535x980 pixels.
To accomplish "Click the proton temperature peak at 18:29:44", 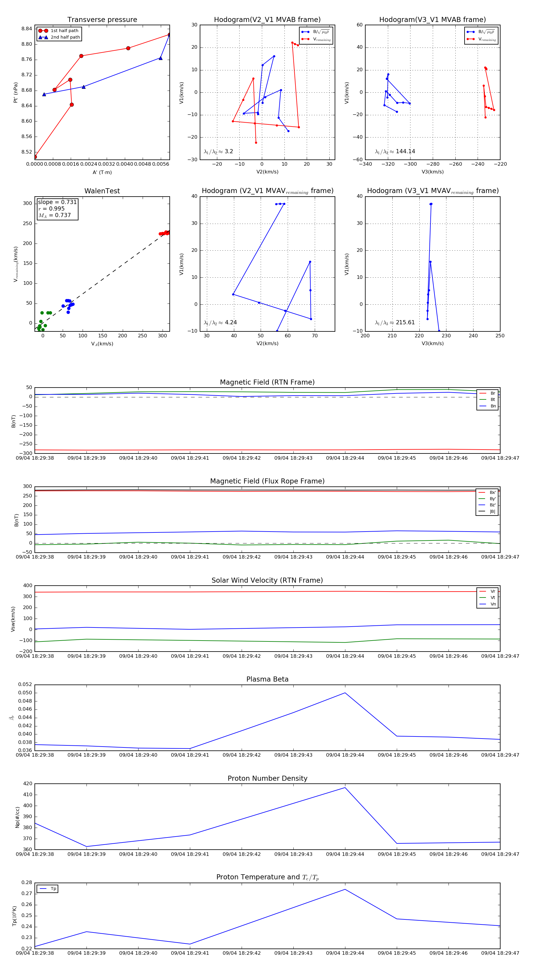I will click(x=345, y=889).
